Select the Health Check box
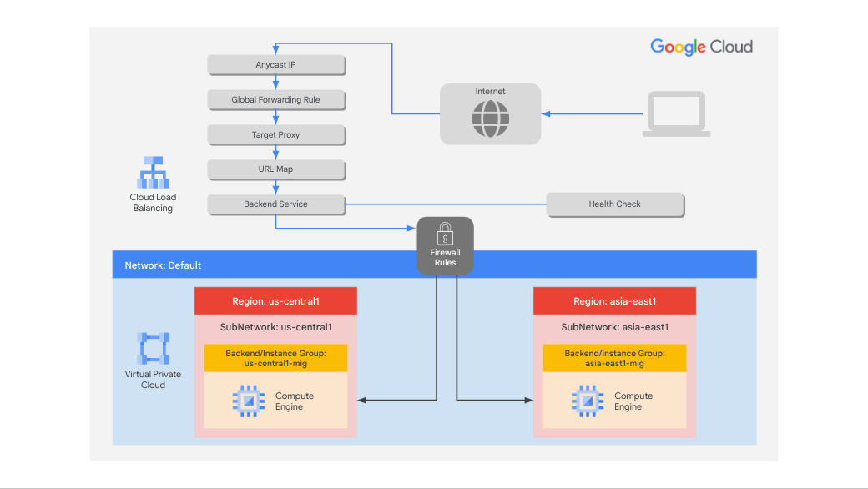 (x=615, y=204)
